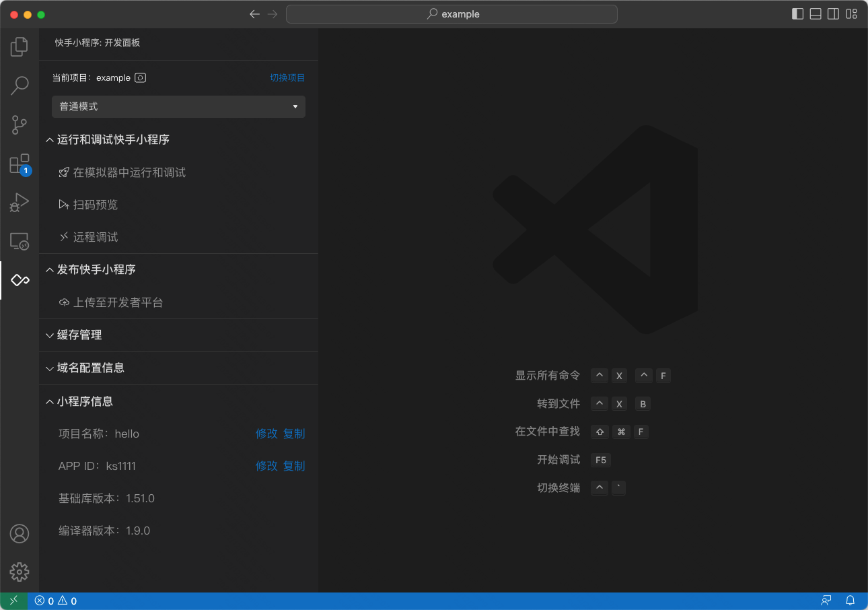
Task: Click the 基础库版本: 1.51.0 text
Action: (106, 498)
